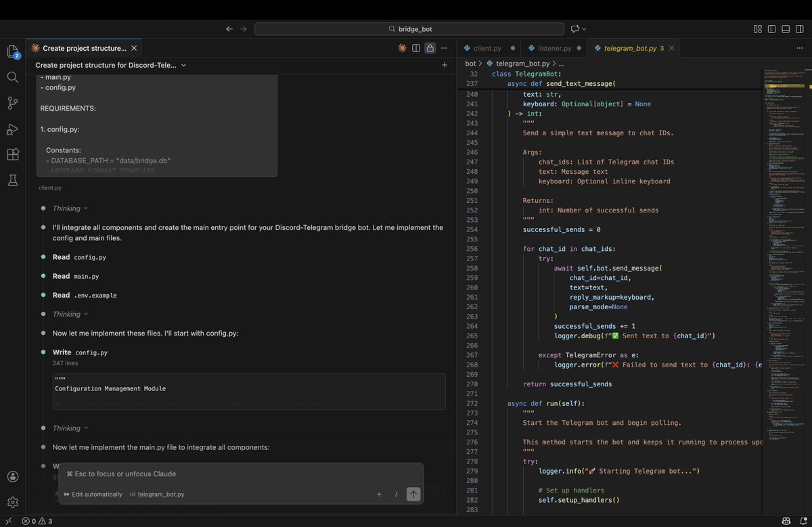Open the Search view in activity bar
Screen dimensions: 812x527
click(12, 77)
